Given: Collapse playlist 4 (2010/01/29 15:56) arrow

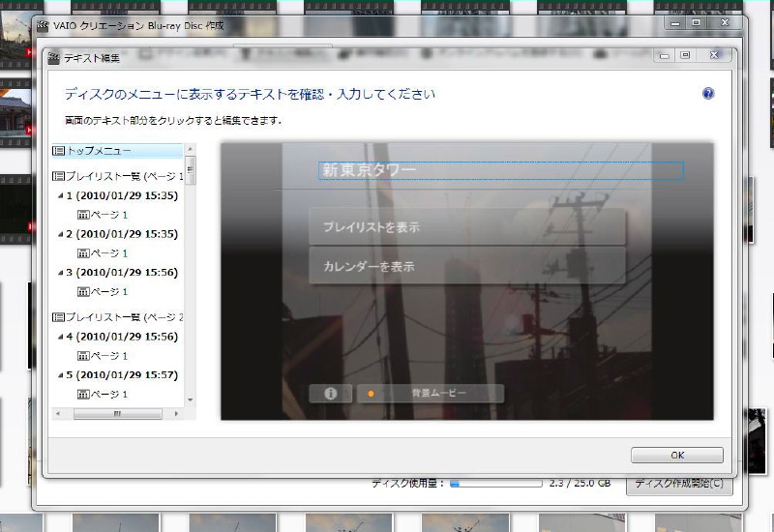Looking at the screenshot, I should [60, 337].
